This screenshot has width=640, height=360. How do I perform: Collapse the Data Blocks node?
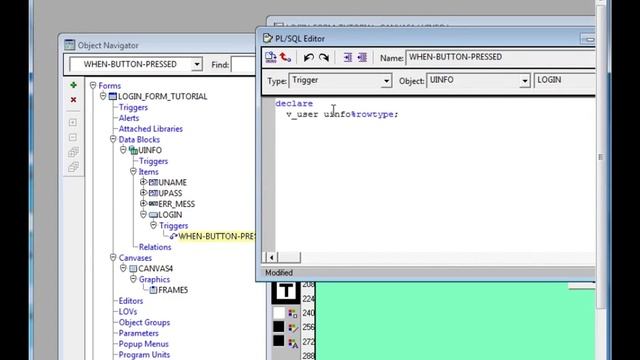click(x=113, y=139)
